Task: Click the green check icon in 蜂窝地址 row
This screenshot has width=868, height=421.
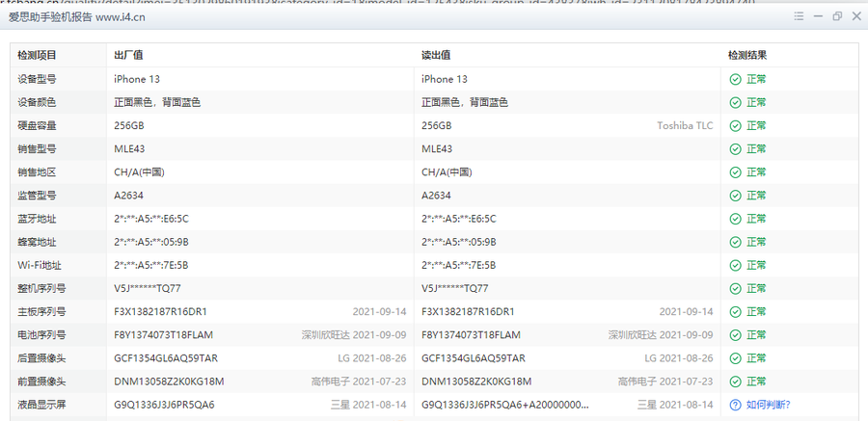Action: 735,243
